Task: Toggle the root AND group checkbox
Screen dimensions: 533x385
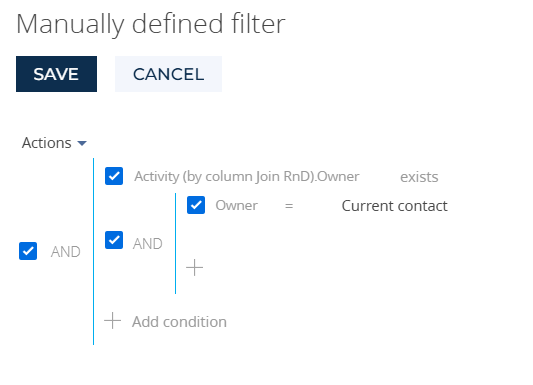Action: (28, 251)
